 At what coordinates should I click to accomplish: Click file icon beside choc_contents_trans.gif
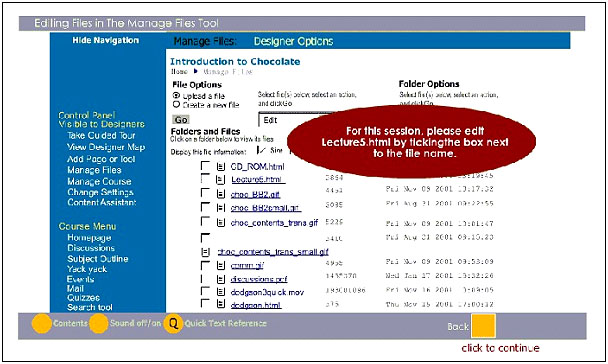click(x=221, y=223)
